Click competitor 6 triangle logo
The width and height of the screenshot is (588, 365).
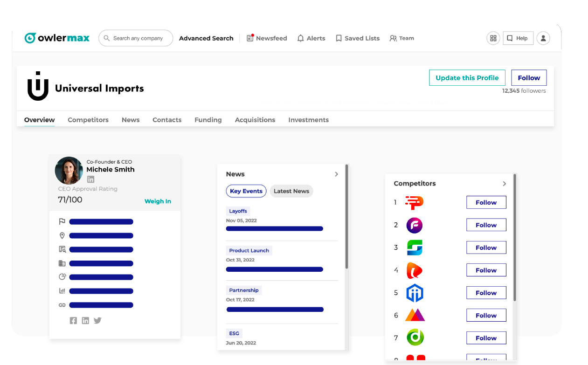pyautogui.click(x=415, y=315)
